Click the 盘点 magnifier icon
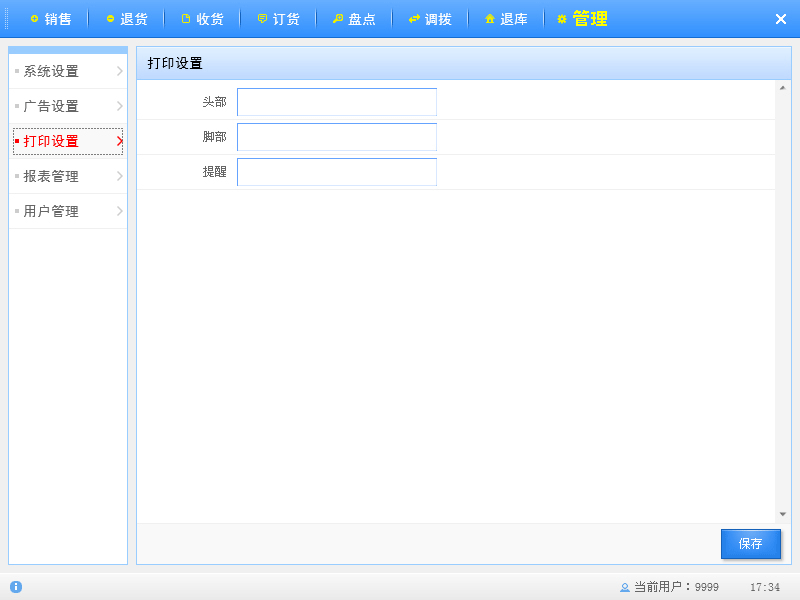The height and width of the screenshot is (600, 800). [338, 19]
